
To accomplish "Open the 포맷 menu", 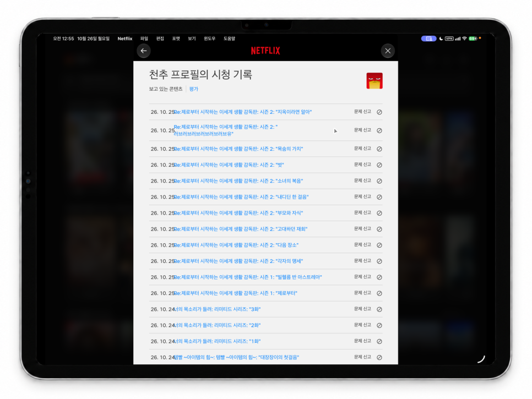I will click(176, 39).
